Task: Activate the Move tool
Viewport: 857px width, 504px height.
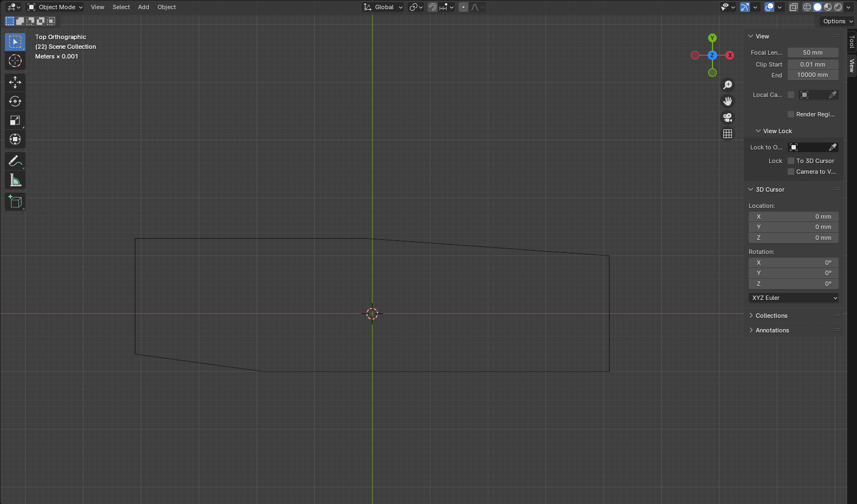Action: click(x=15, y=82)
